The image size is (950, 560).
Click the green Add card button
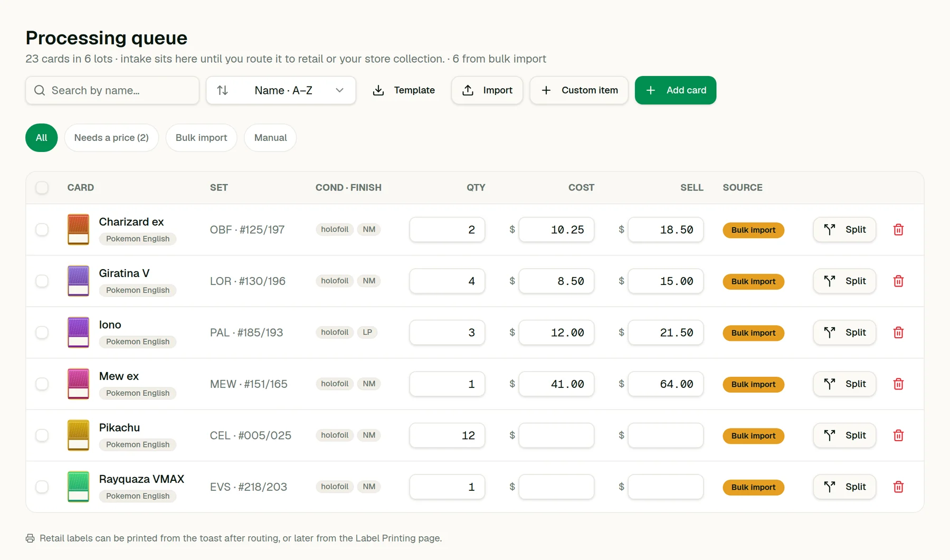676,90
